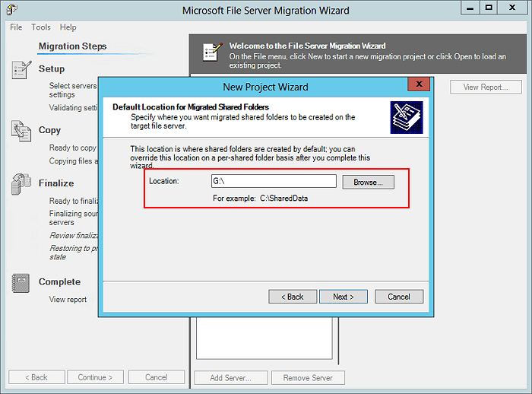The width and height of the screenshot is (532, 394).
Task: Click the Copy step icon
Action: (x=21, y=131)
